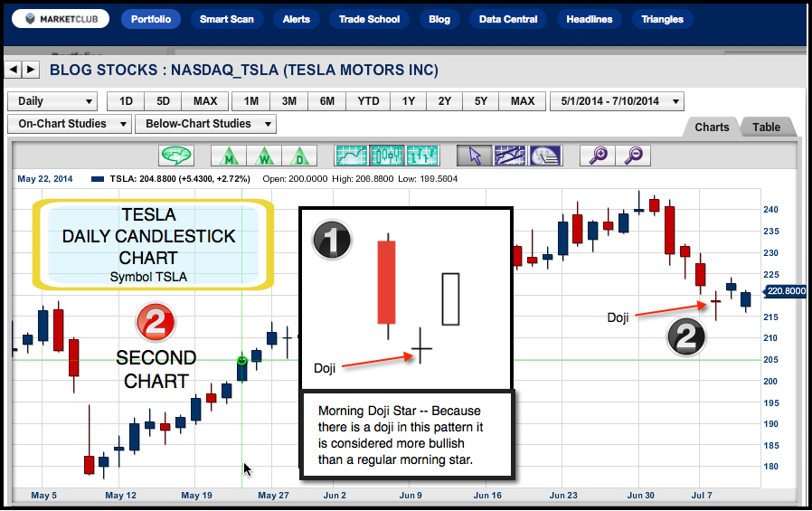This screenshot has width=812, height=511.
Task: Set chart range to 2Y
Action: (444, 101)
